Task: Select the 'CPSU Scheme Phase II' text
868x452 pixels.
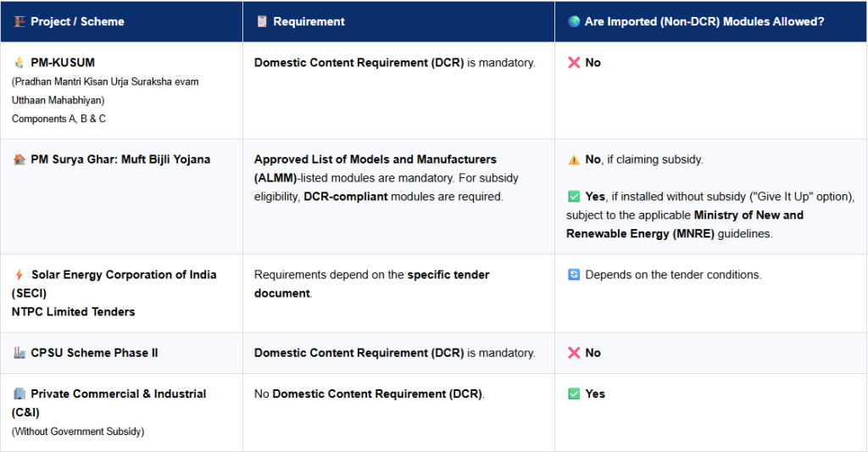Action: [x=94, y=353]
